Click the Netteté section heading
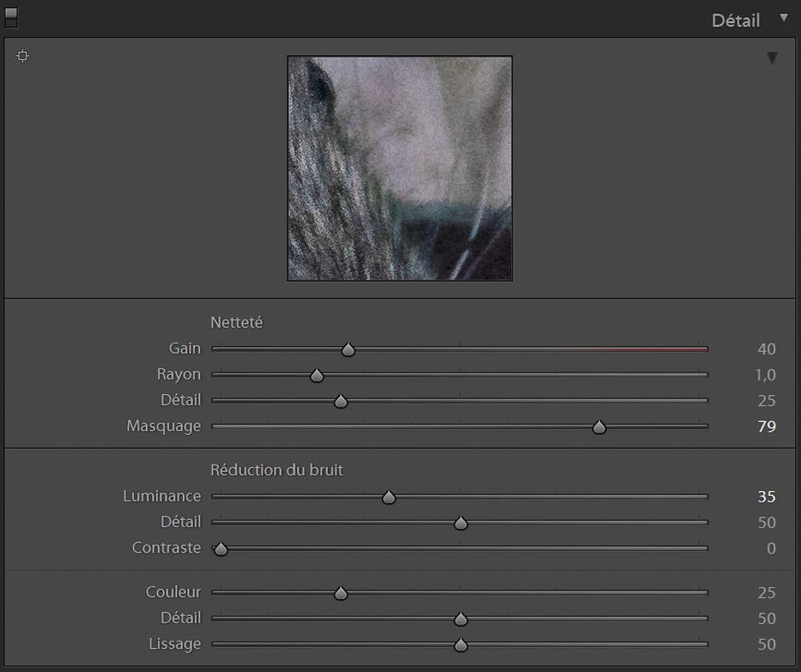The width and height of the screenshot is (801, 672). (x=236, y=323)
